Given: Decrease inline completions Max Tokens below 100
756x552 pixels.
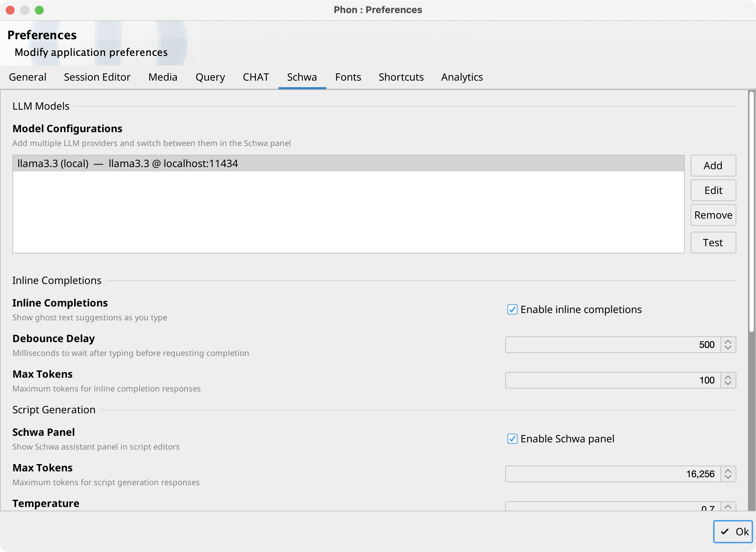Looking at the screenshot, I should tap(728, 383).
